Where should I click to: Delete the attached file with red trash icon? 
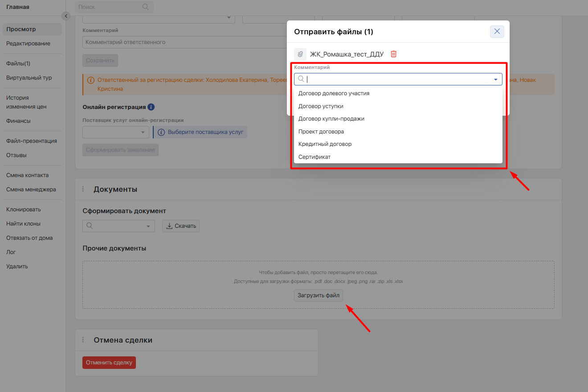coord(394,54)
